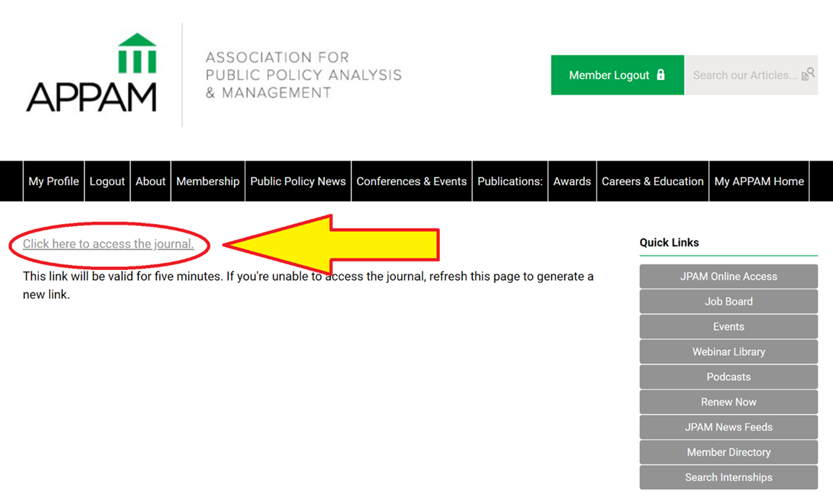Go to My APPAM Home
The image size is (833, 504).
coord(759,181)
